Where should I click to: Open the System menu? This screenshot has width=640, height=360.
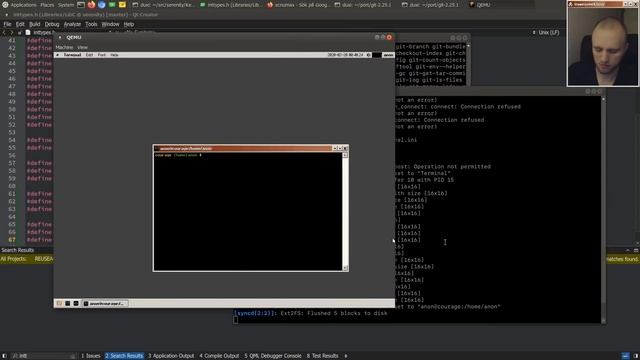click(66, 5)
